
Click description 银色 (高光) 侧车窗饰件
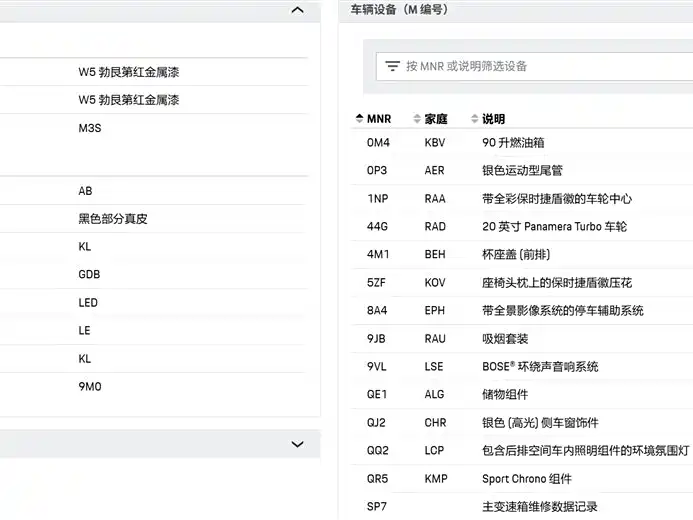tap(540, 423)
